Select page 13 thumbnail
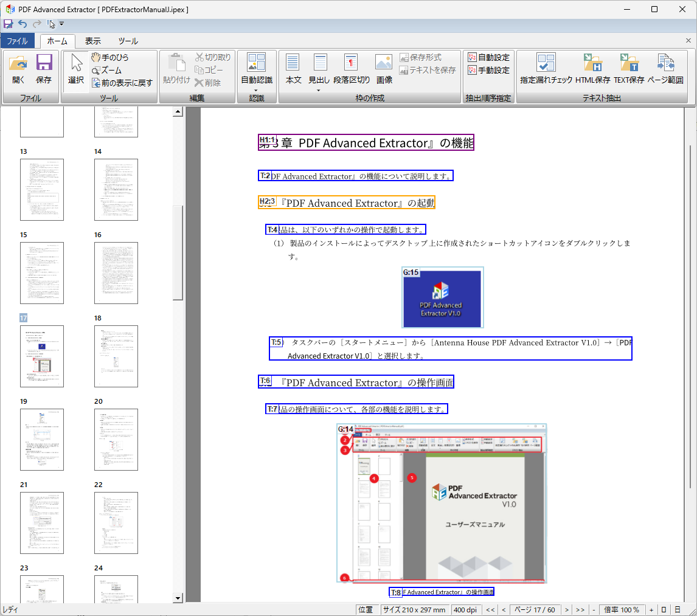 tap(42, 189)
